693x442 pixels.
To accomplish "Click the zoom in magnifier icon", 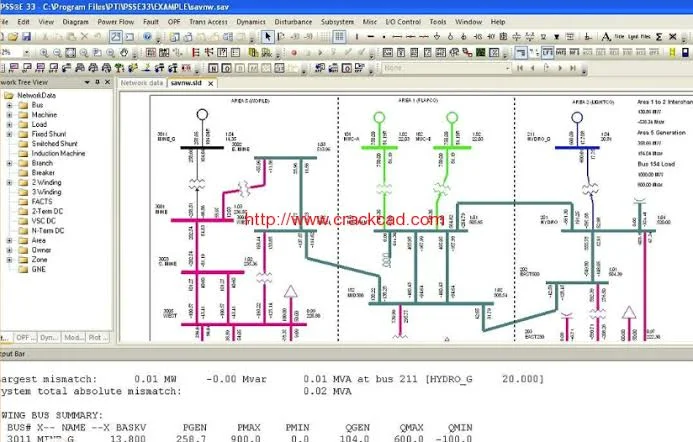I will (44, 53).
